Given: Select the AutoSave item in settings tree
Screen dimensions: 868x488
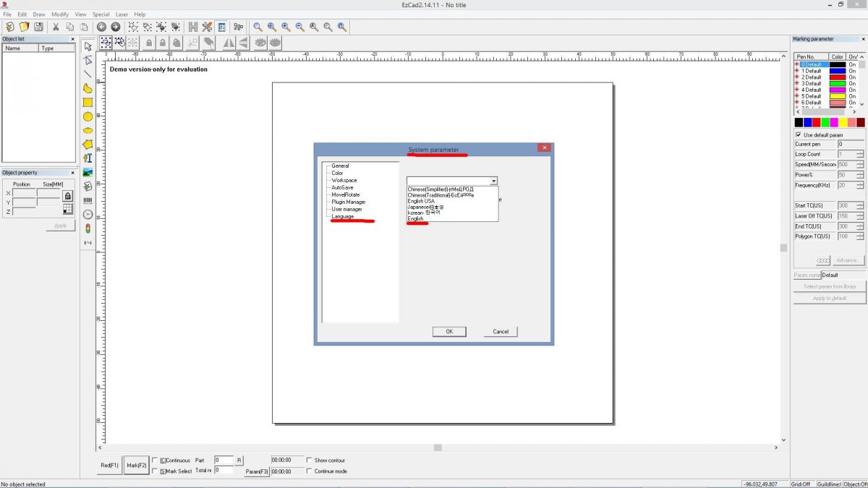Looking at the screenshot, I should pyautogui.click(x=343, y=187).
